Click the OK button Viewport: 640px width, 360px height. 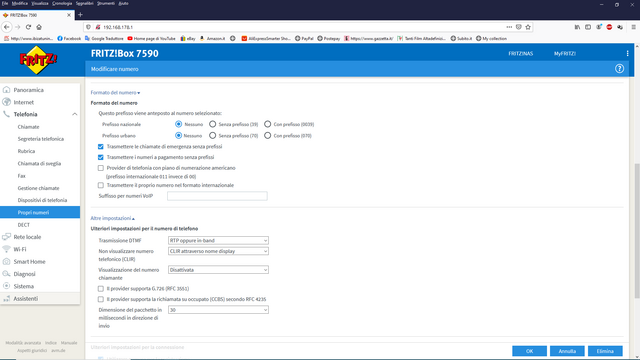point(529,351)
